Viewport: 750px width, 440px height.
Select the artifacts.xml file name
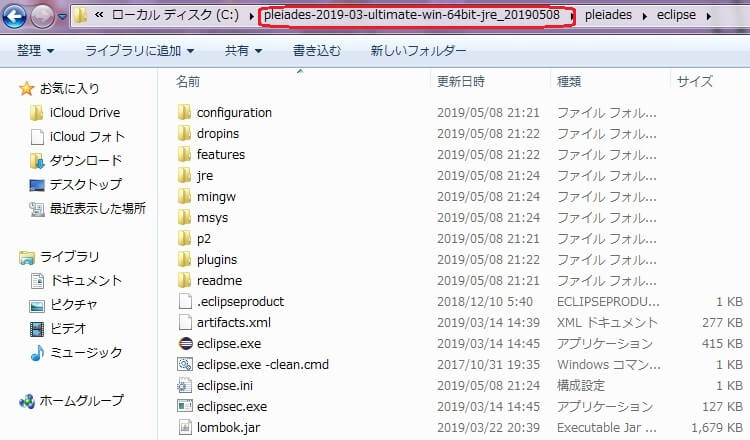(234, 322)
